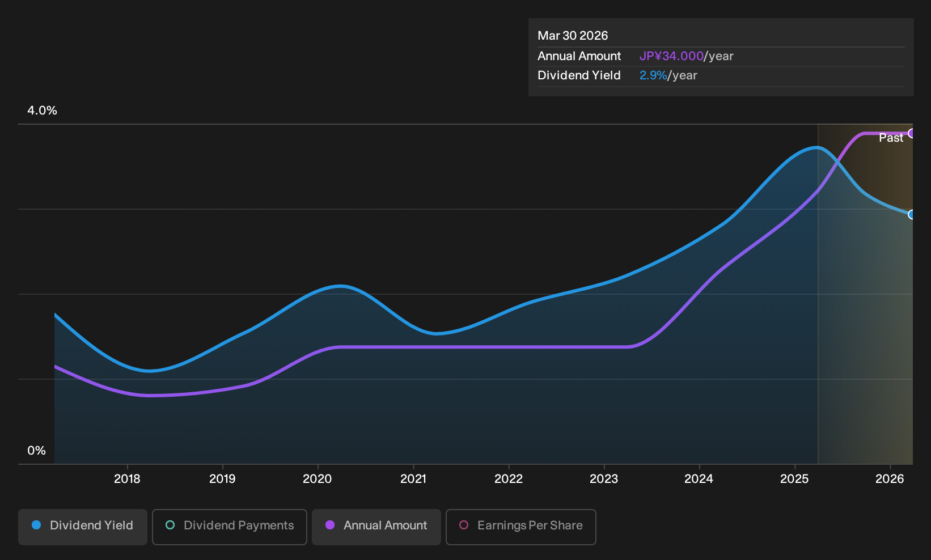Click the pink Earnings Per Share circle
This screenshot has width=931, height=560.
(x=464, y=525)
